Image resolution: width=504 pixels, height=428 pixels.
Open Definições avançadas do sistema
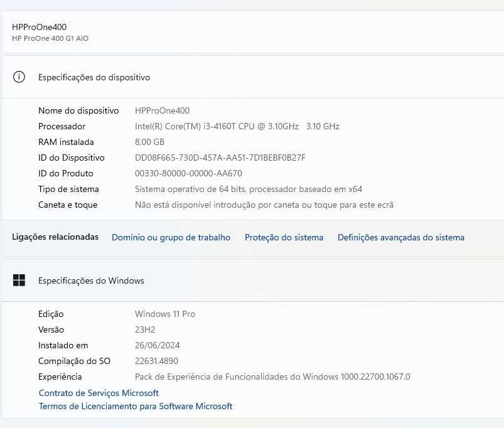(x=400, y=237)
